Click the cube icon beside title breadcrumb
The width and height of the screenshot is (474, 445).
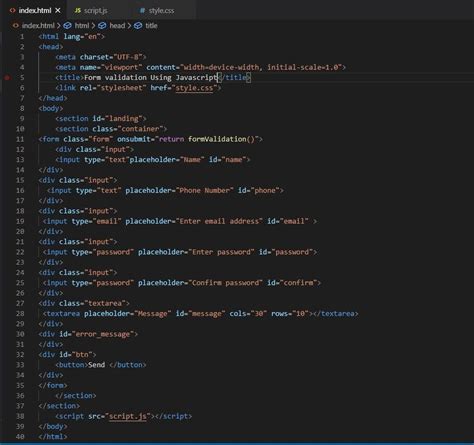click(x=138, y=26)
